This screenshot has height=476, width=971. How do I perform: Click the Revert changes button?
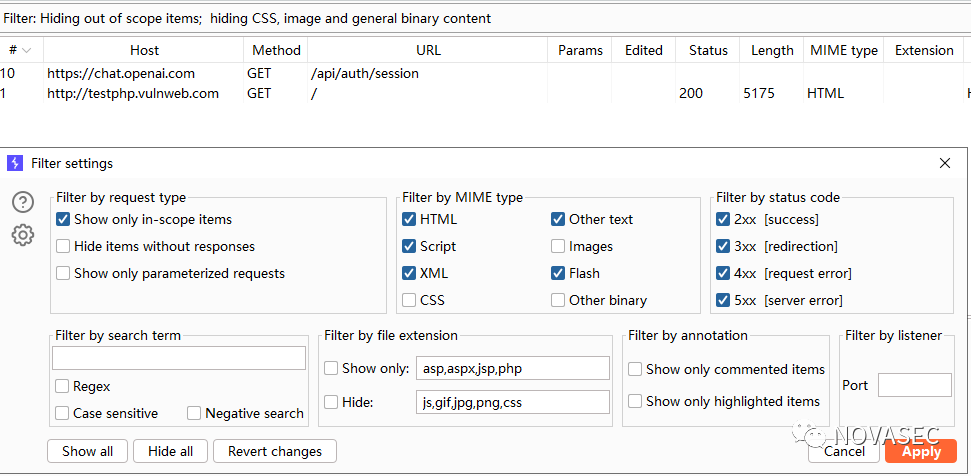(x=275, y=451)
